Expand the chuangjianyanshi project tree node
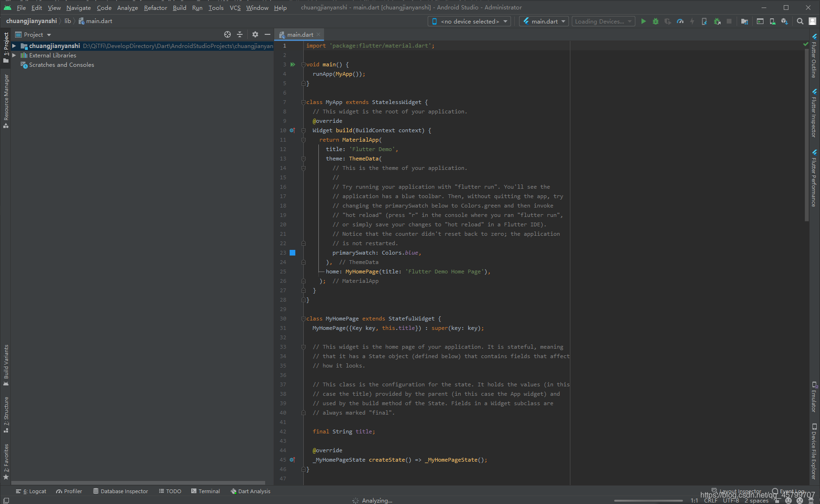 [x=14, y=46]
